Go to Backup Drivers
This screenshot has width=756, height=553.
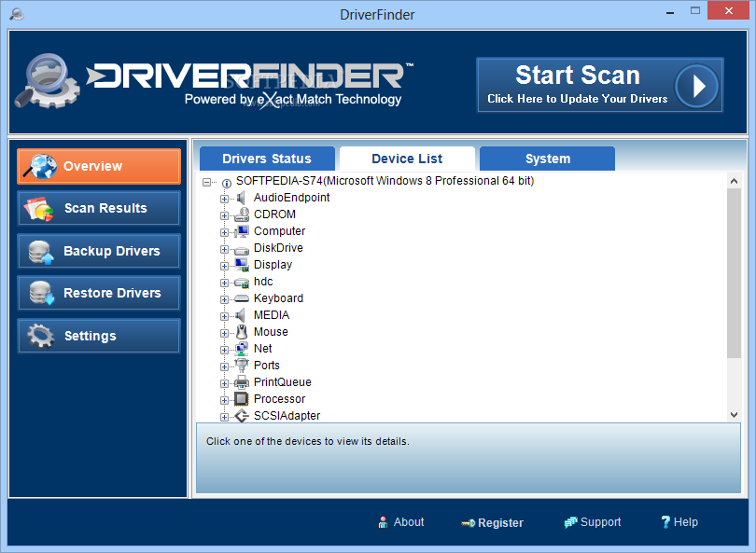point(99,251)
